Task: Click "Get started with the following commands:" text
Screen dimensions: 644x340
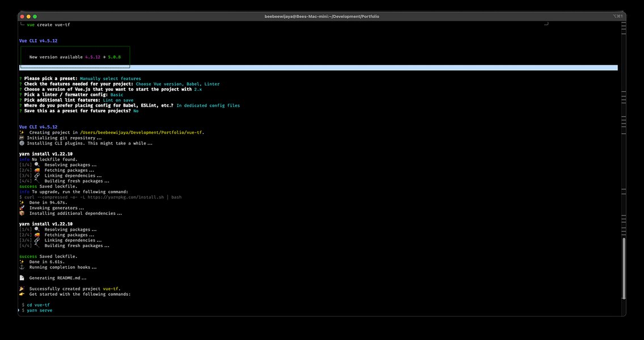Action: (x=80, y=294)
